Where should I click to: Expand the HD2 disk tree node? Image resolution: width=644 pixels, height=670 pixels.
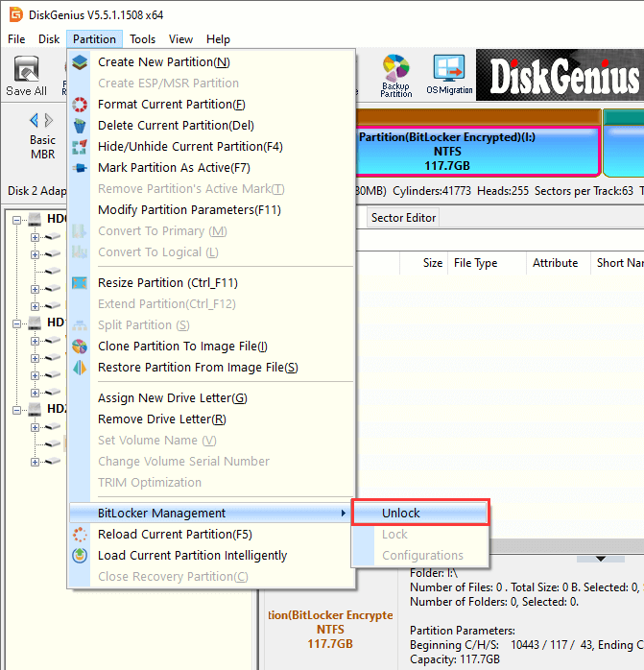[18, 409]
